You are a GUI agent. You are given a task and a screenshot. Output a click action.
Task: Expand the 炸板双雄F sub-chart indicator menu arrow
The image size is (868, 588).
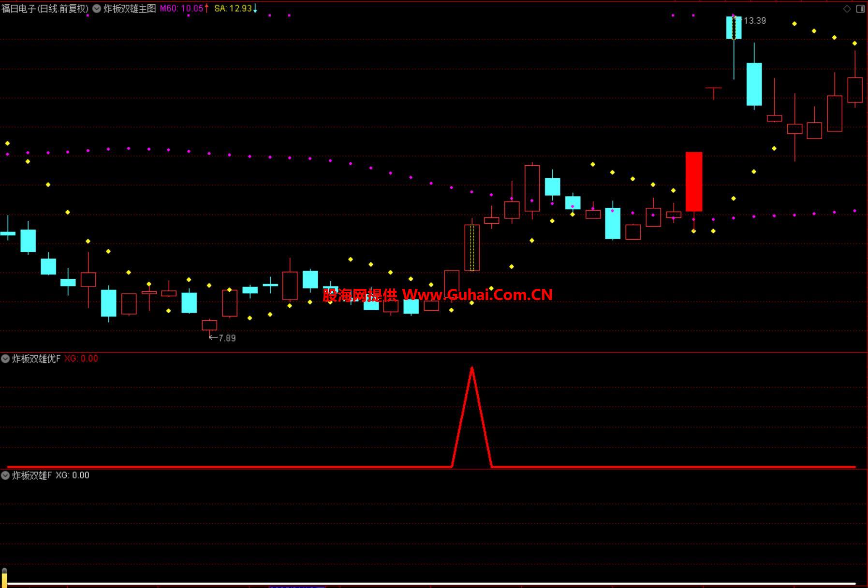tap(5, 475)
